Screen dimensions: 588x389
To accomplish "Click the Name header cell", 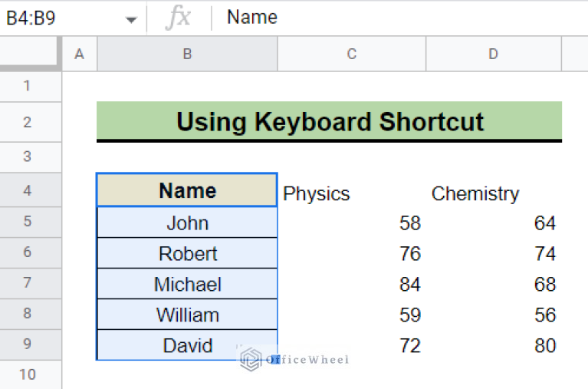I will point(187,190).
